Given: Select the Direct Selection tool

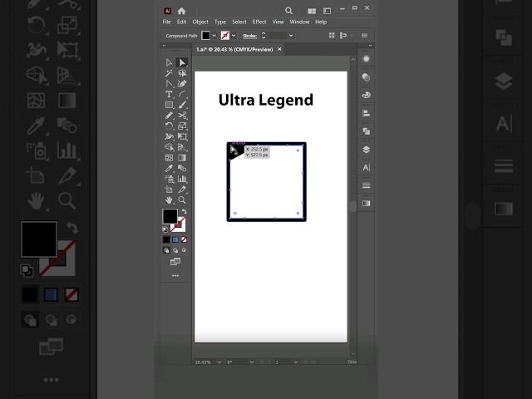Looking at the screenshot, I should click(182, 62).
